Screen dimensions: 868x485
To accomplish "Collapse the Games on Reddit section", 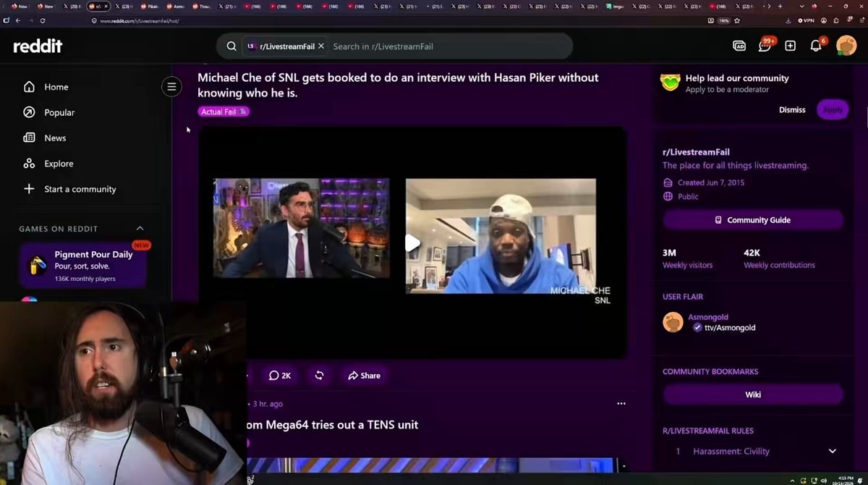I will (140, 229).
